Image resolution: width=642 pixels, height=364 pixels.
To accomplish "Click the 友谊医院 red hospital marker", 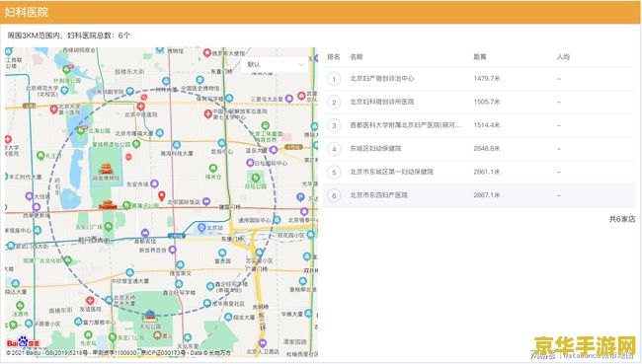I will tap(90, 302).
